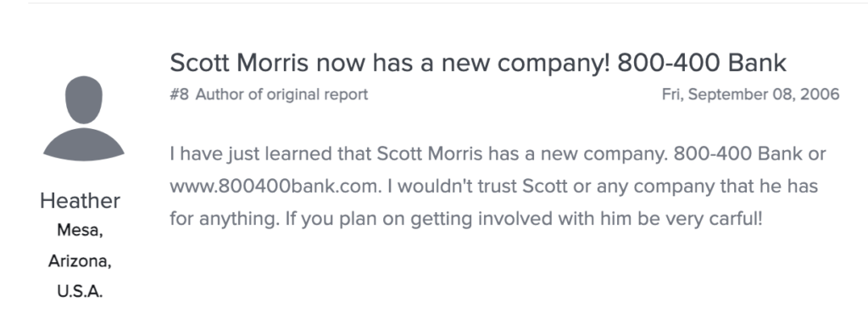The height and width of the screenshot is (313, 868).
Task: Click "800-400 Bank" at end of title
Action: (x=702, y=63)
